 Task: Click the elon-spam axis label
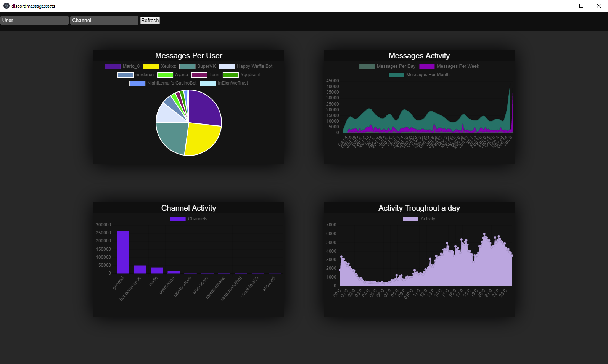[200, 285]
